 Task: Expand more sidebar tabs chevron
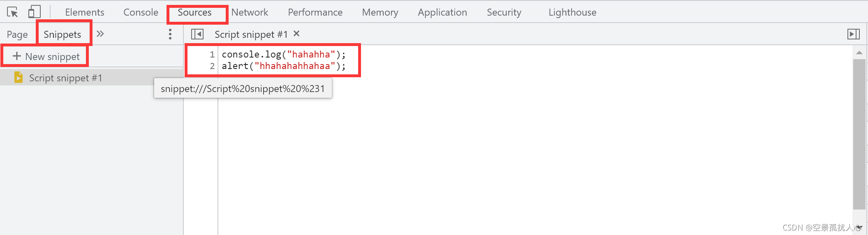(100, 34)
